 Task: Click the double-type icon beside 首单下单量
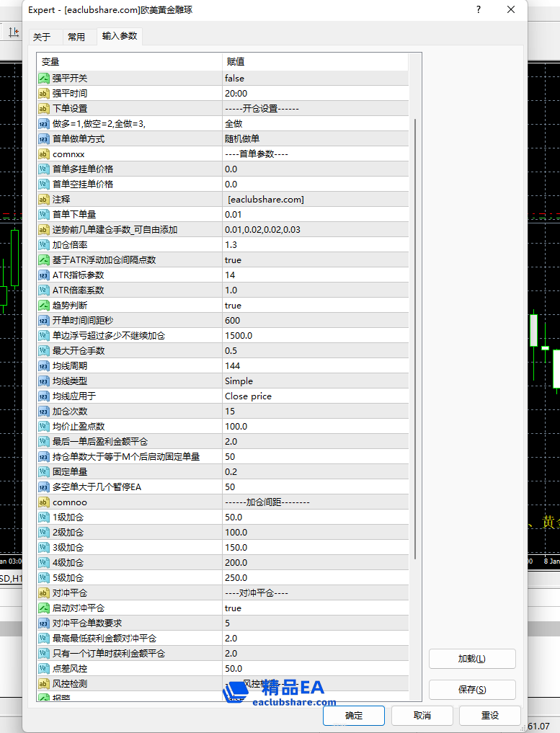(43, 215)
